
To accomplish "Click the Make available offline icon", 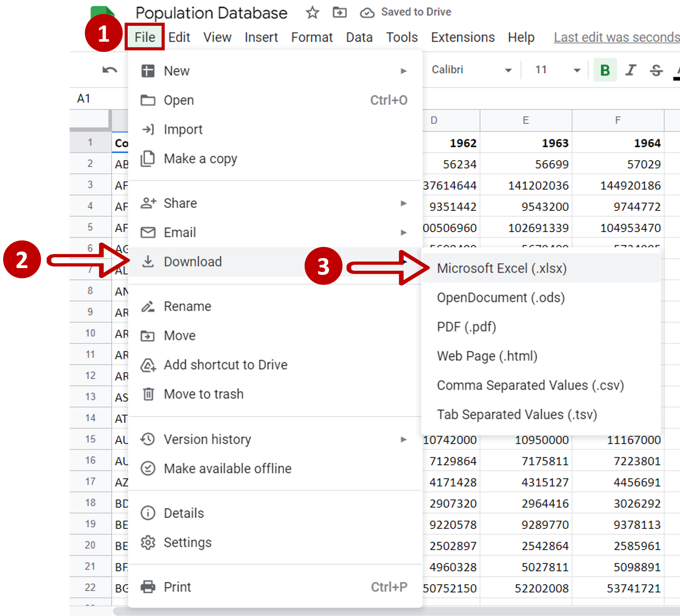I will click(x=148, y=468).
